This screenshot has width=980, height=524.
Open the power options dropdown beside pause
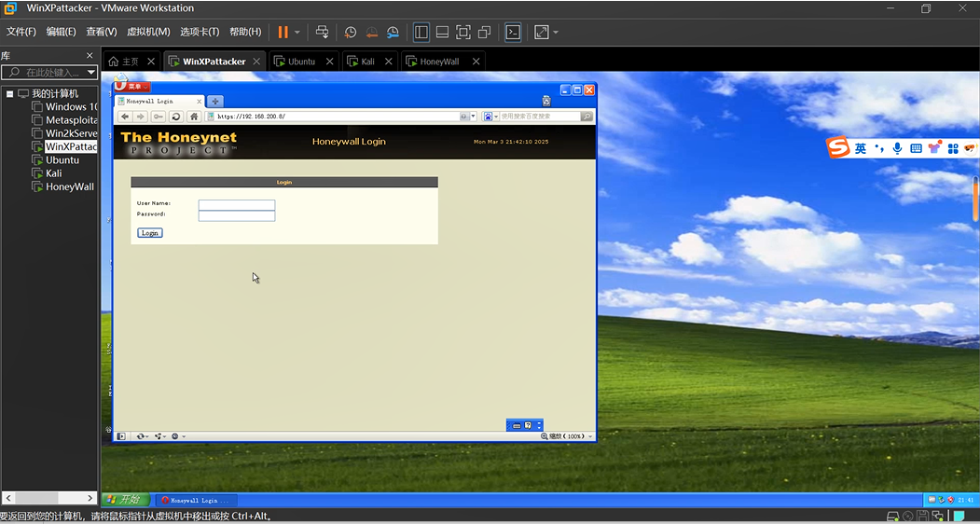coord(297,32)
